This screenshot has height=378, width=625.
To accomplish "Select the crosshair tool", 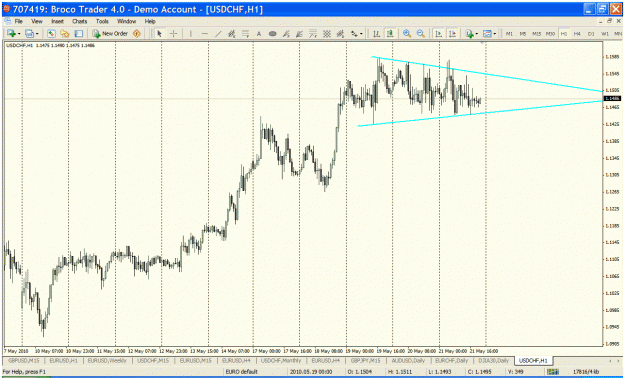I will tap(173, 33).
